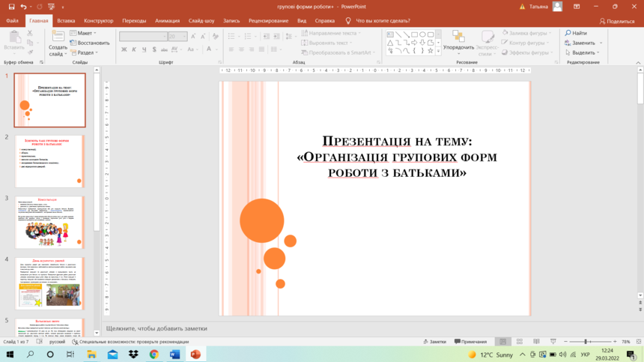Increase the list indent level

[x=276, y=37]
